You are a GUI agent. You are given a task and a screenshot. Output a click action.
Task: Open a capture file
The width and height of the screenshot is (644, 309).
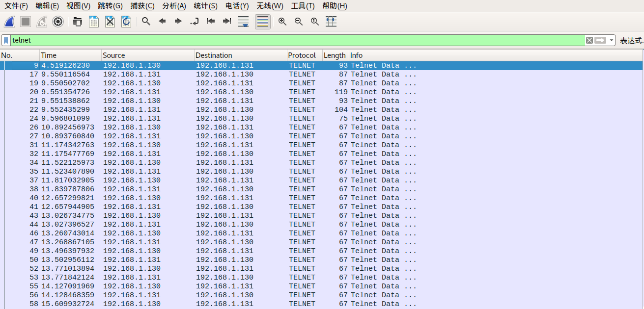pyautogui.click(x=77, y=22)
